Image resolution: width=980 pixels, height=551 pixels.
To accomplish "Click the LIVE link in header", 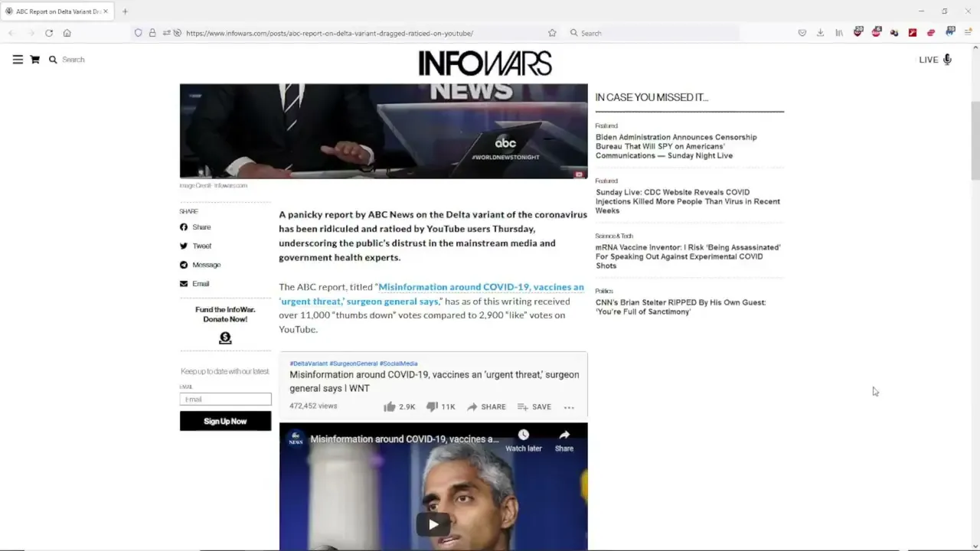I will [929, 60].
